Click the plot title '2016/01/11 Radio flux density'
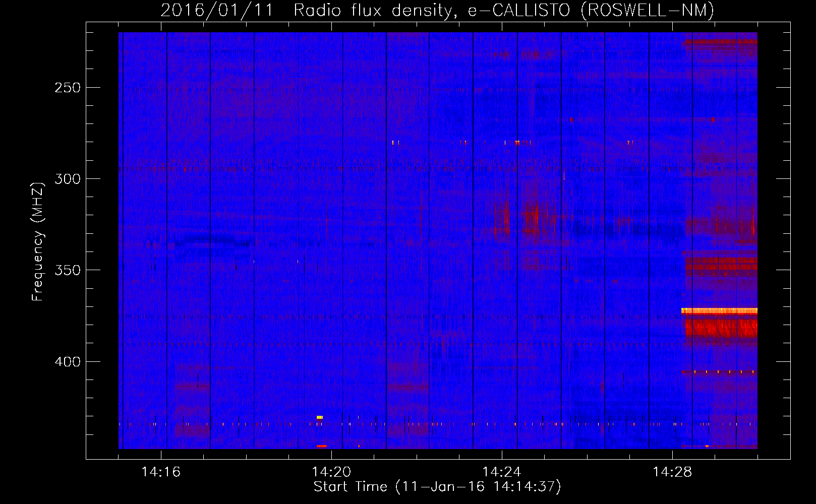 [437, 10]
